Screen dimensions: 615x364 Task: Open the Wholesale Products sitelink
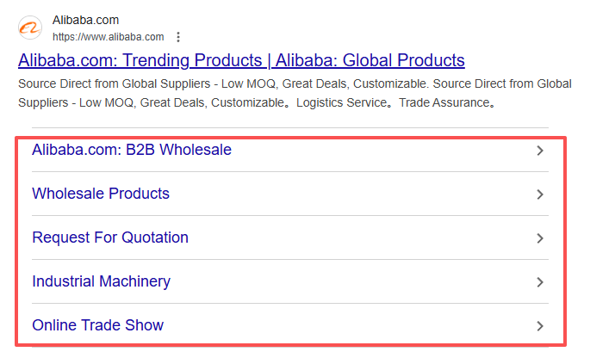click(101, 194)
